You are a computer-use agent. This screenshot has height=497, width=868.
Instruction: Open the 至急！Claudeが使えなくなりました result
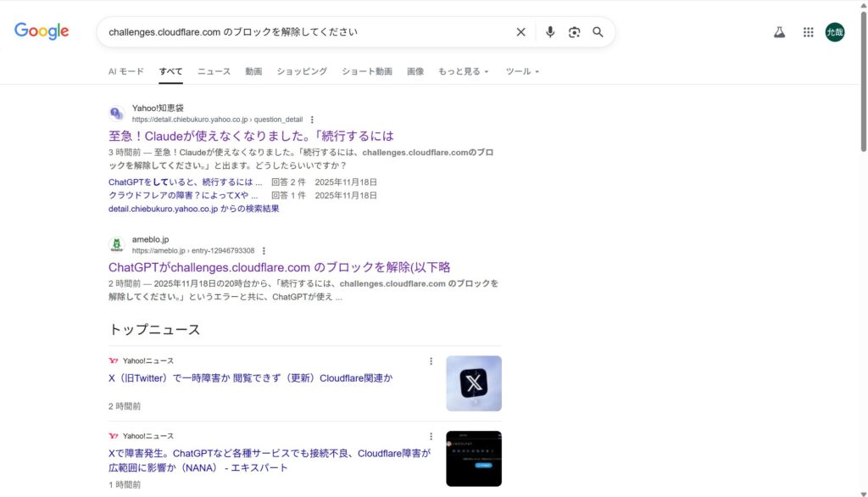251,136
